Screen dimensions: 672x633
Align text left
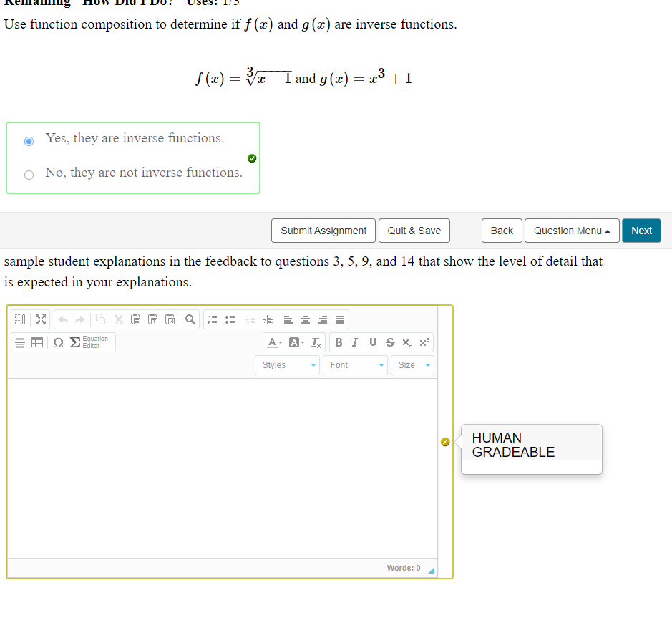(288, 319)
